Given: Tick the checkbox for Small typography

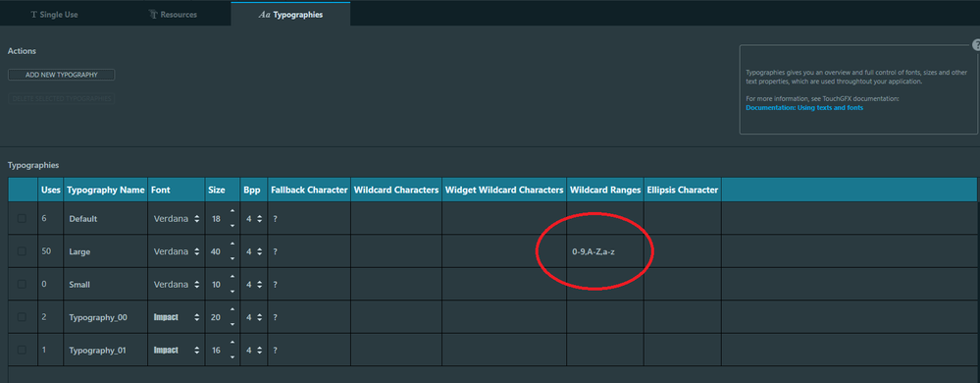Looking at the screenshot, I should (x=22, y=284).
